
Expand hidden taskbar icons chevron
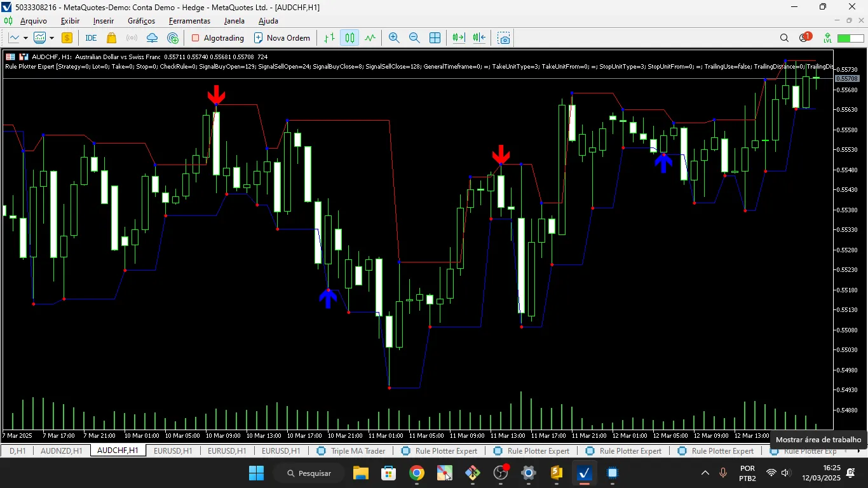point(705,473)
